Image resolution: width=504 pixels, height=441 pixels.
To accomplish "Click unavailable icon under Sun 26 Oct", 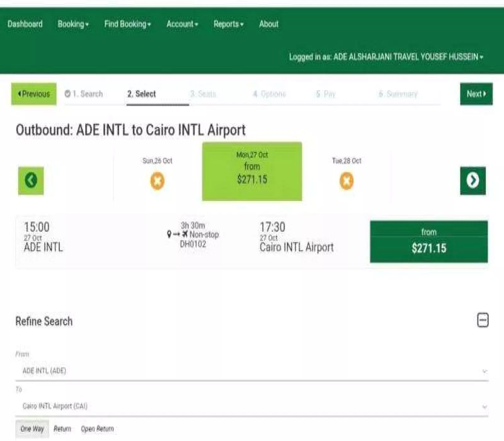I will click(x=157, y=181).
